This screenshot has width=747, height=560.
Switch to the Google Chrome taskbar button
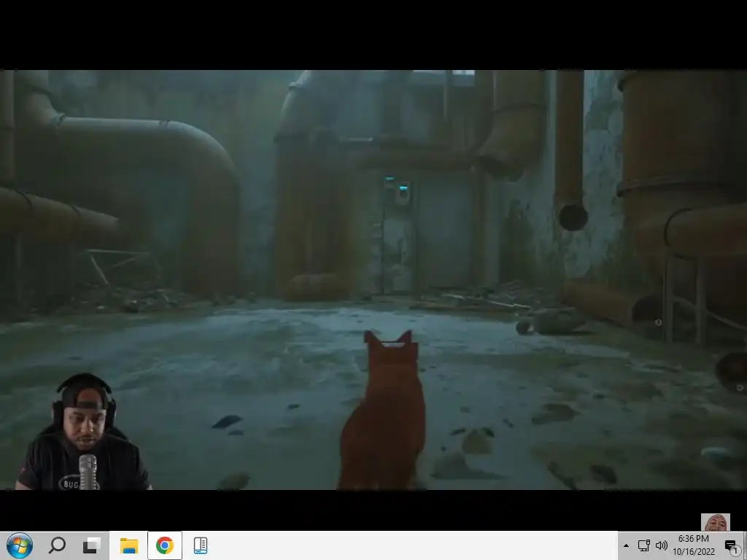(x=164, y=545)
